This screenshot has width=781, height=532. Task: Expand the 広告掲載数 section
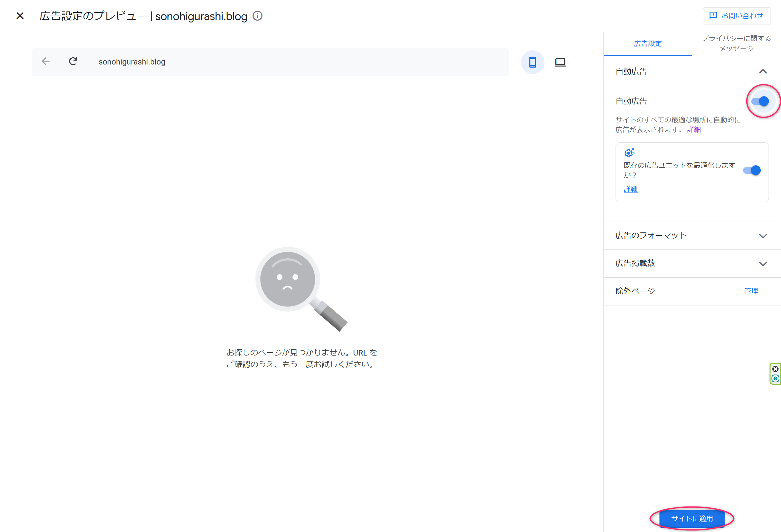(692, 264)
